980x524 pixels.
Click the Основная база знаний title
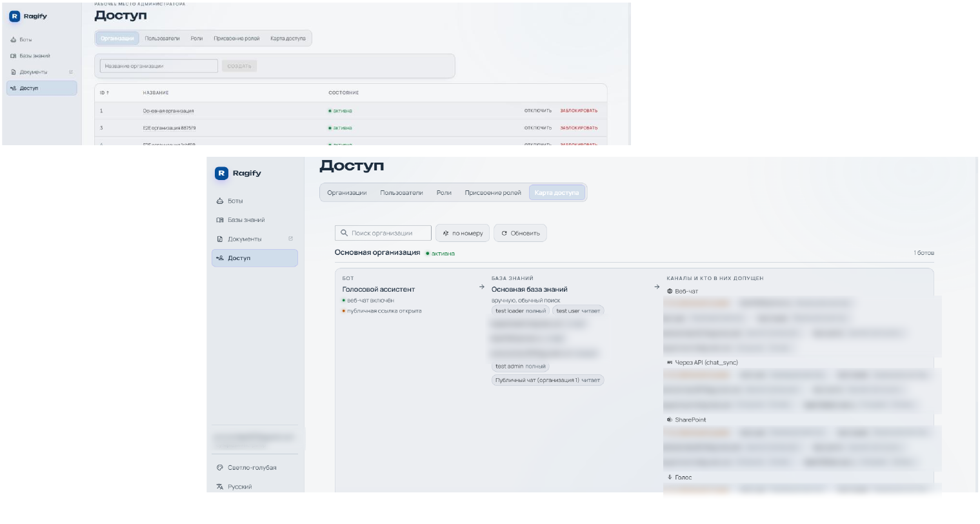coord(530,290)
